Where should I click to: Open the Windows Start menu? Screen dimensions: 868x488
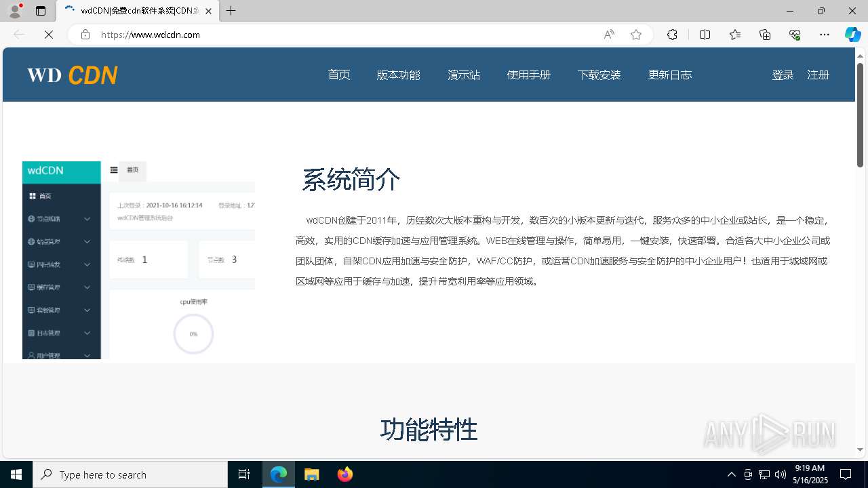coord(16,474)
